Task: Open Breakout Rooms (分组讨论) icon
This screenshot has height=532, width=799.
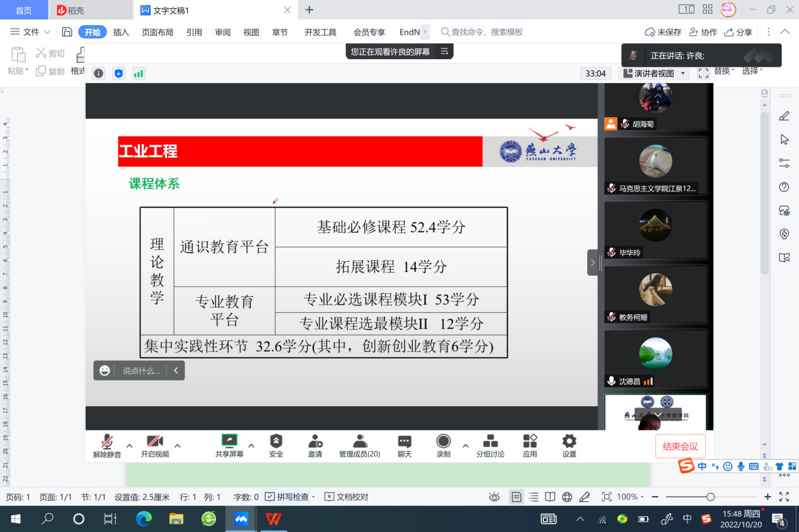Action: tap(490, 441)
